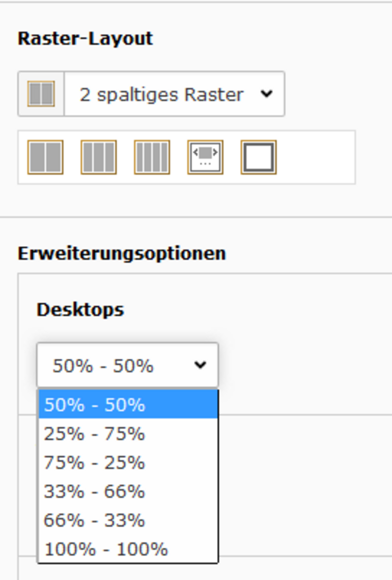
Task: Select the single empty frame layout icon
Action: pyautogui.click(x=258, y=157)
